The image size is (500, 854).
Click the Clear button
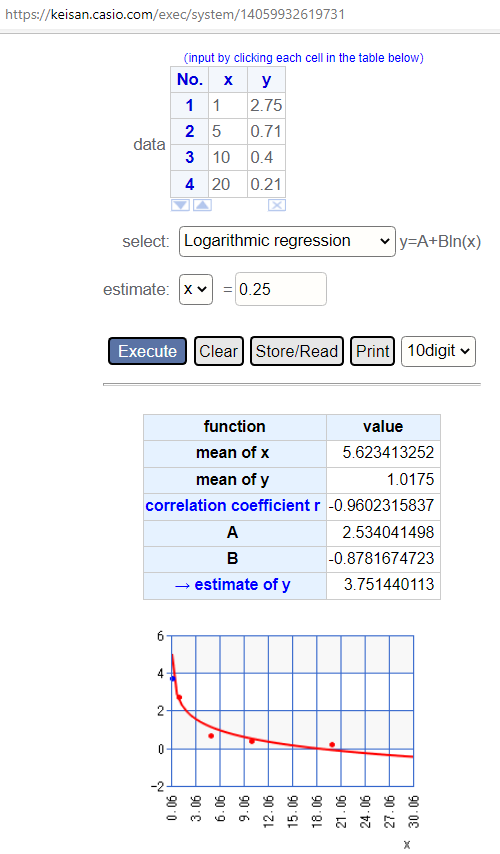pos(218,351)
